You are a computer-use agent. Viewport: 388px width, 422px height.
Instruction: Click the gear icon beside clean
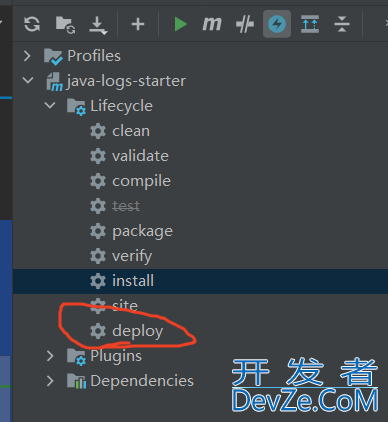[x=98, y=131]
